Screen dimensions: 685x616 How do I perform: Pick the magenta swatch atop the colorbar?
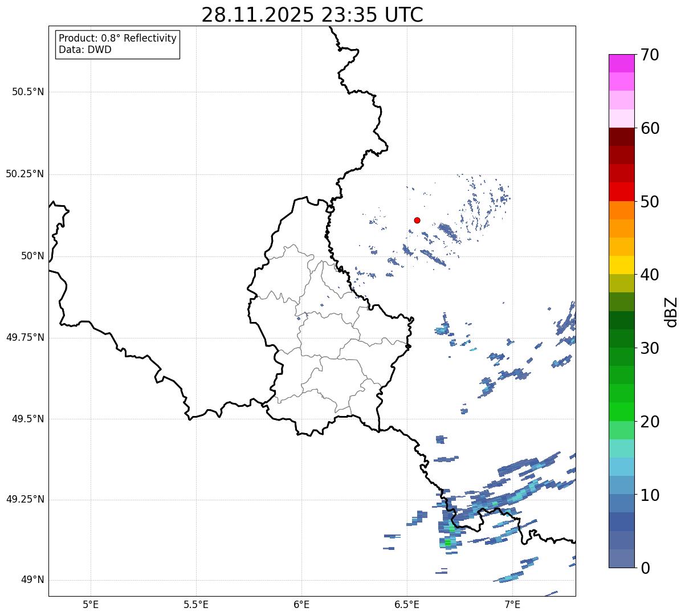(621, 63)
